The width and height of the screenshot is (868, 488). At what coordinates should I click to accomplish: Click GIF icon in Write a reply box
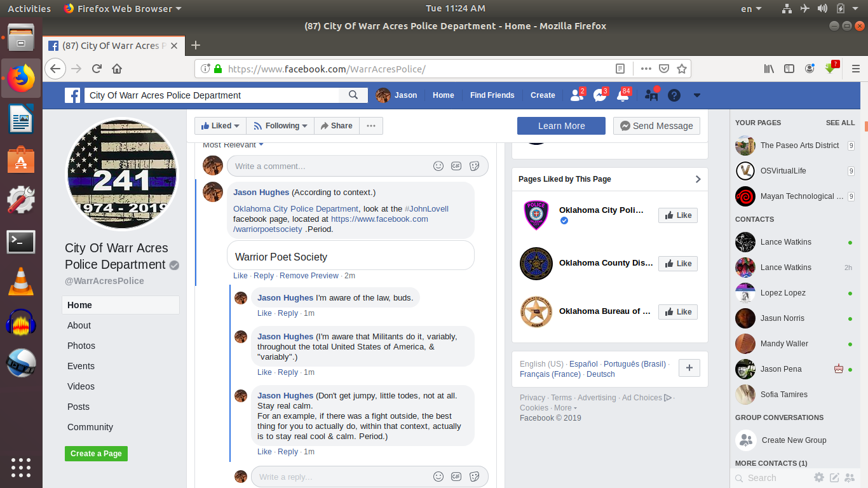pos(456,477)
